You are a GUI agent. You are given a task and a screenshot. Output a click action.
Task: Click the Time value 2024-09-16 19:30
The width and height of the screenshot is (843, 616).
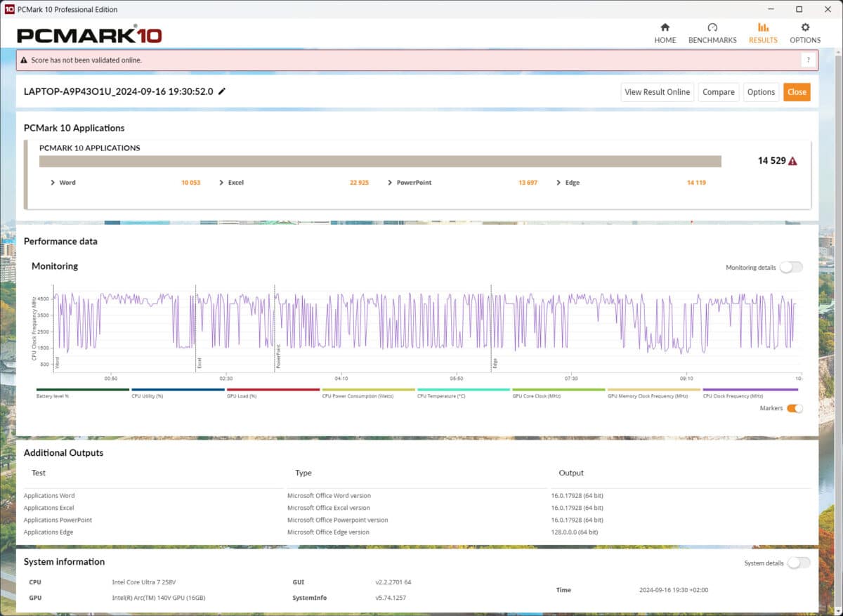[x=673, y=590]
